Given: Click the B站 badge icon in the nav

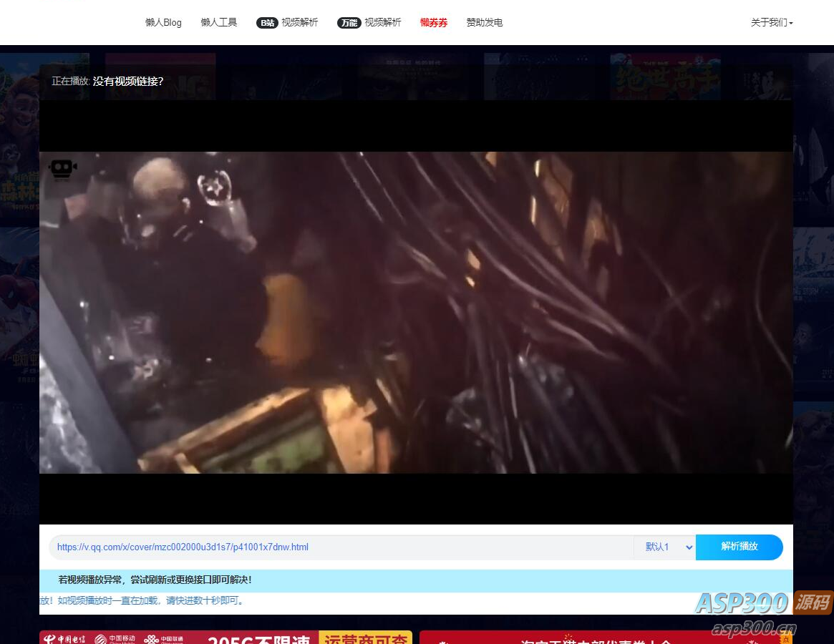Looking at the screenshot, I should pos(267,23).
